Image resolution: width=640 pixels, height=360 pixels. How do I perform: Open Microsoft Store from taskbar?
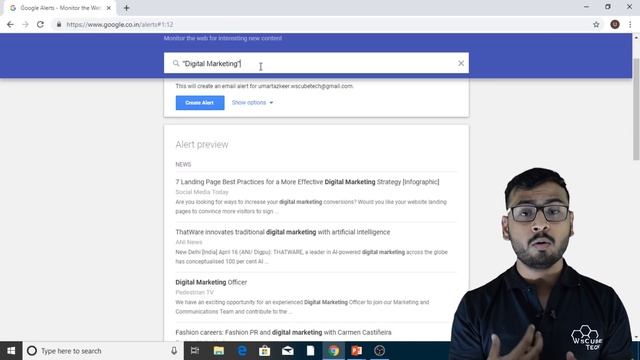point(264,351)
